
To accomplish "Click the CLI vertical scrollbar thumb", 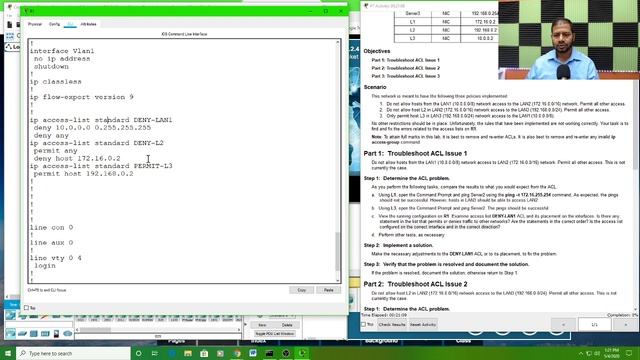I will point(338,251).
